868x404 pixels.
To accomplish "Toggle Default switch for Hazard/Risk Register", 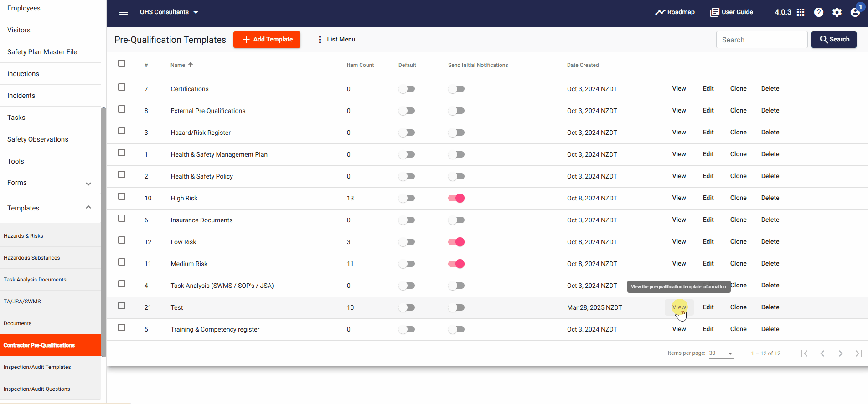I will pos(407,133).
